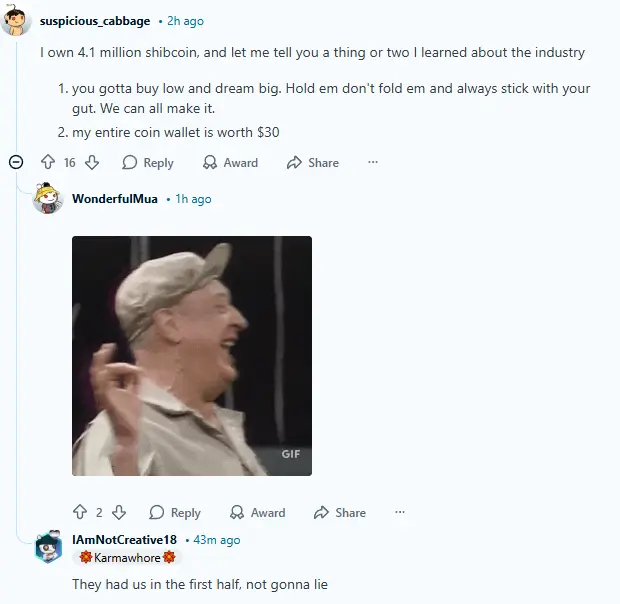Open suspicious_cabbage's user profile link
This screenshot has height=604, width=620.
click(95, 21)
